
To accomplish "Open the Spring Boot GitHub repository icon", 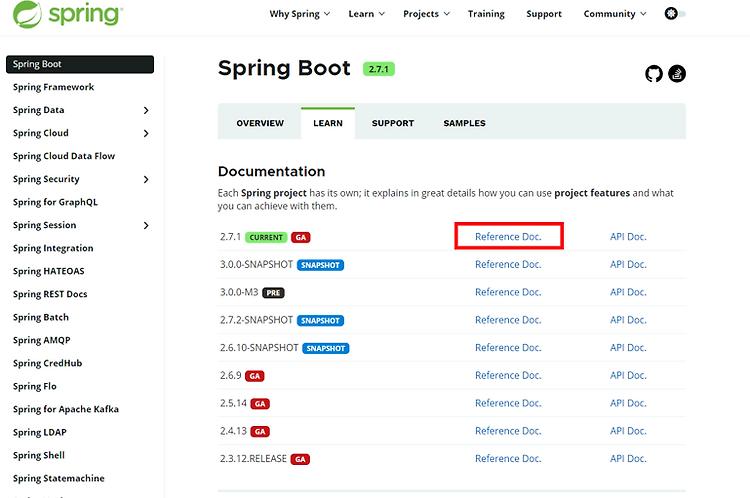I will coord(653,74).
